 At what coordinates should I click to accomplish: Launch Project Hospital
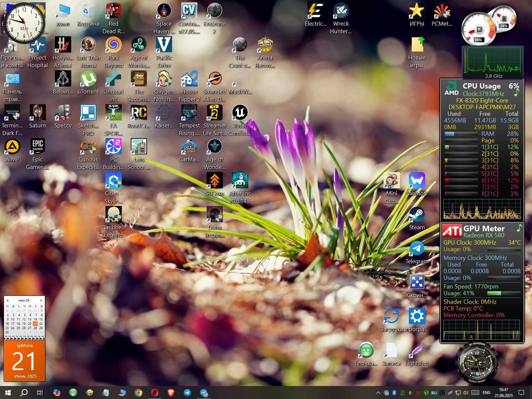[x=38, y=53]
